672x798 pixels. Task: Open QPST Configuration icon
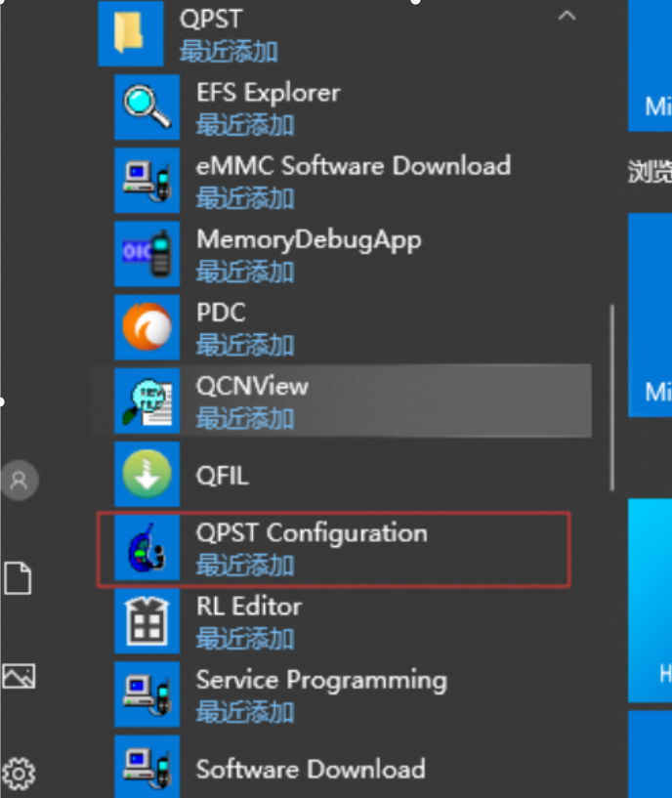coord(147,547)
